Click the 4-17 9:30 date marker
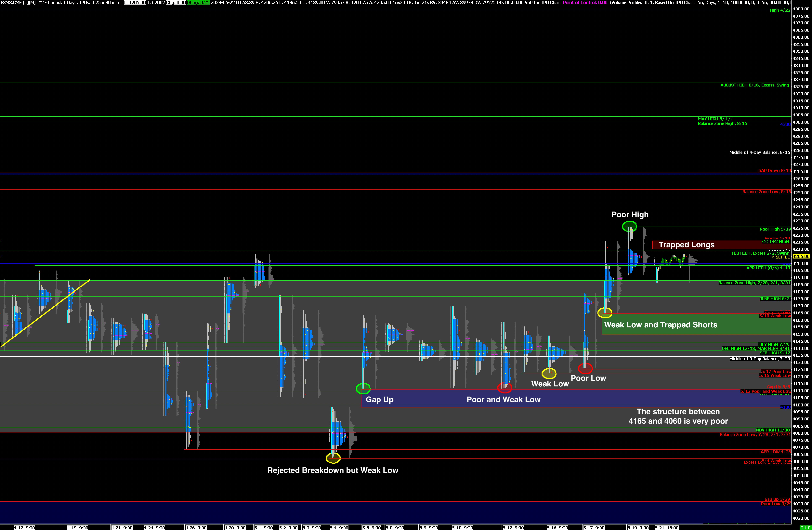Screen dimensions: 812x530 [24, 528]
